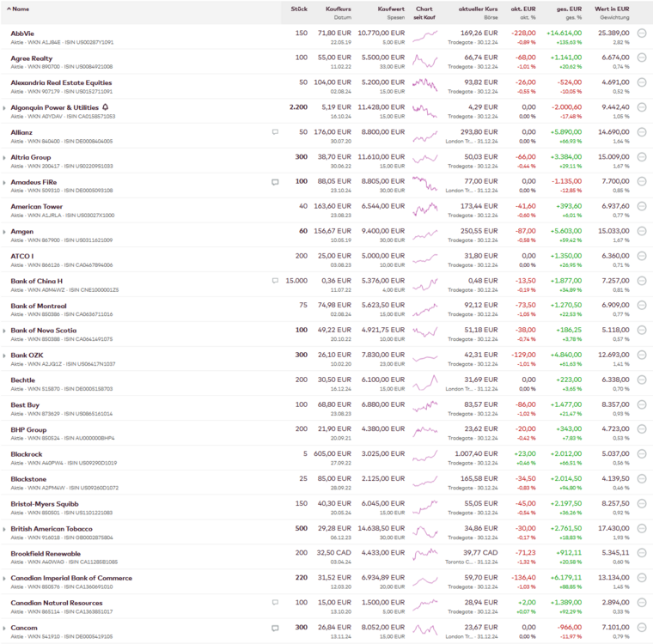Image resolution: width=653 pixels, height=644 pixels.
Task: Open the Bechtle row options icon
Action: pyautogui.click(x=642, y=380)
